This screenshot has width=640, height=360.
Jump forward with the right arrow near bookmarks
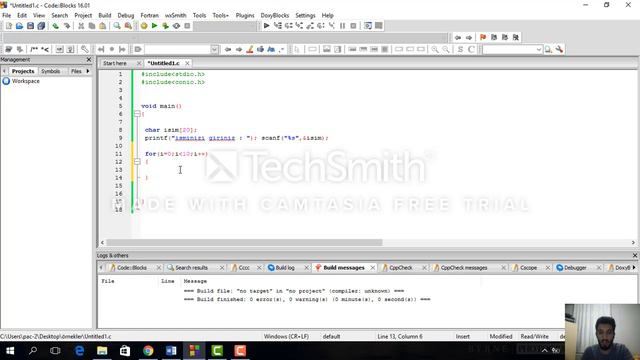point(469,38)
